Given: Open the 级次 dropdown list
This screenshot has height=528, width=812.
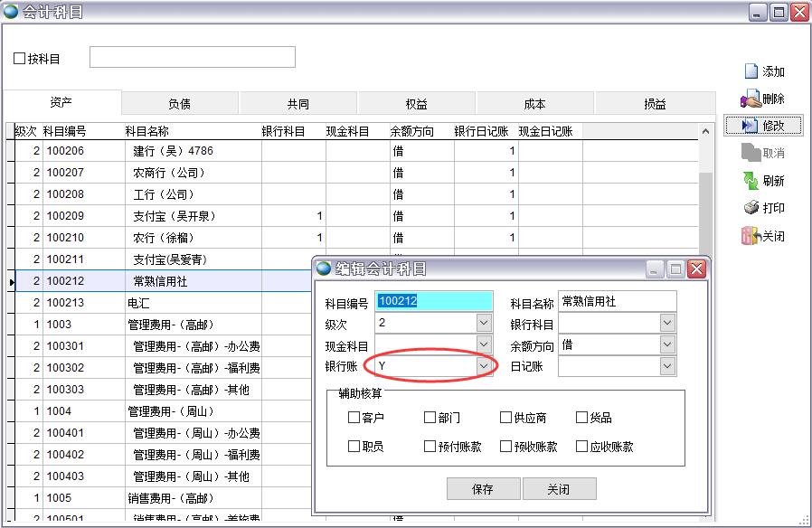Looking at the screenshot, I should [484, 323].
